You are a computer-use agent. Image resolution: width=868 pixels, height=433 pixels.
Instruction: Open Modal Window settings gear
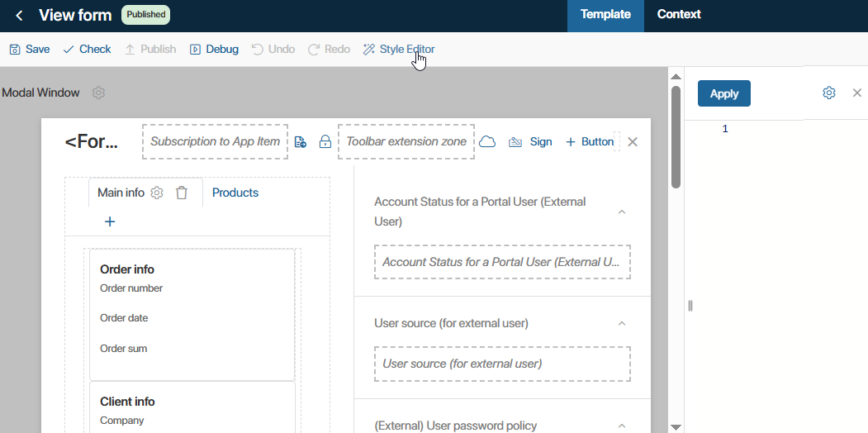click(98, 93)
